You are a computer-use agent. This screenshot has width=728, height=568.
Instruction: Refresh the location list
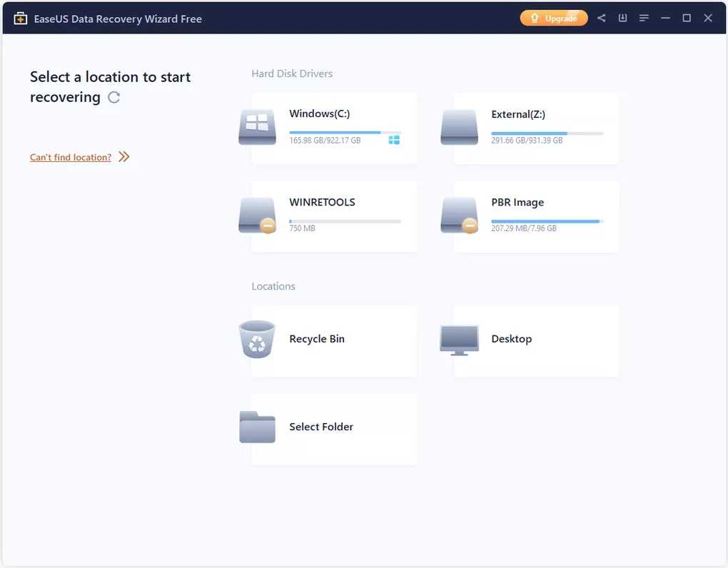114,98
